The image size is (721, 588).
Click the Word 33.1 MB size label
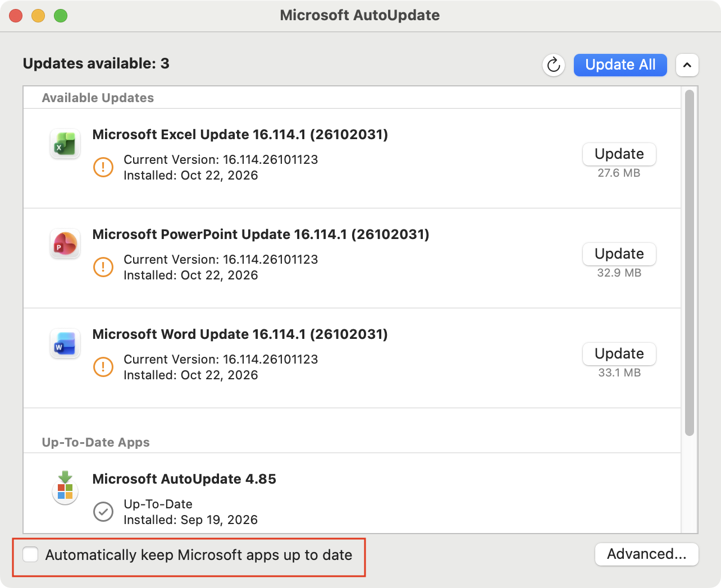tap(619, 373)
